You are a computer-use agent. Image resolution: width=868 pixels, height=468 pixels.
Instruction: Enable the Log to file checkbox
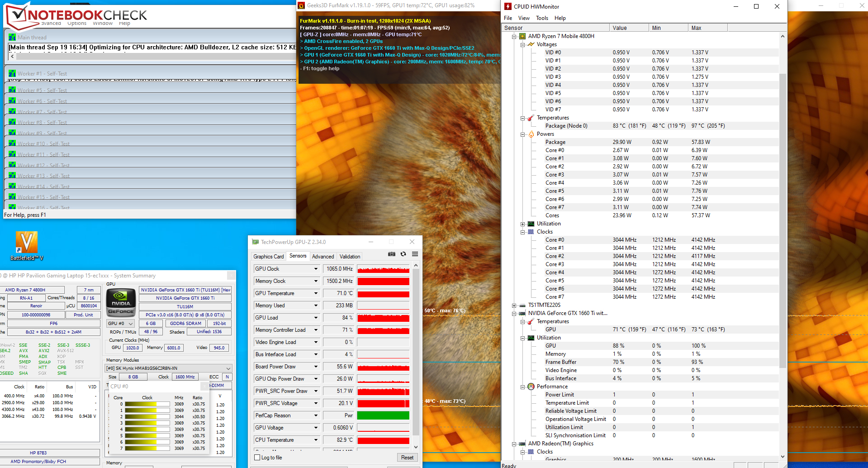(x=257, y=458)
